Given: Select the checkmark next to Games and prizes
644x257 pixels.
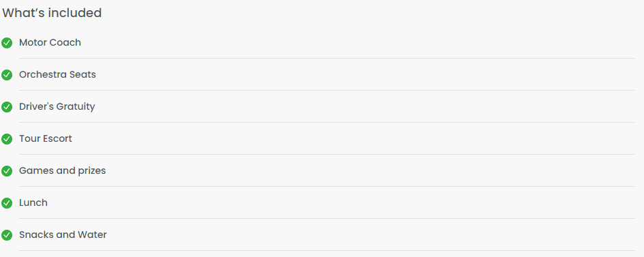Looking at the screenshot, I should (x=7, y=171).
